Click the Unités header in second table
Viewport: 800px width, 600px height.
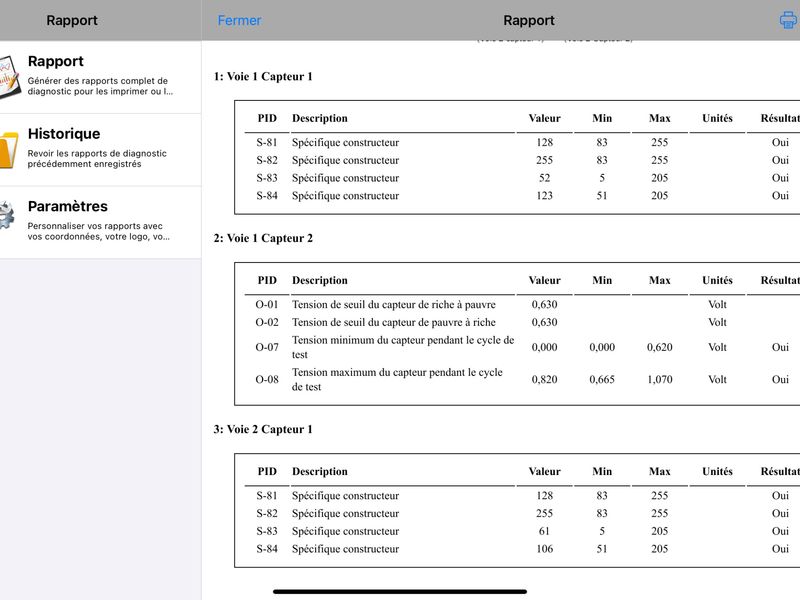point(717,280)
